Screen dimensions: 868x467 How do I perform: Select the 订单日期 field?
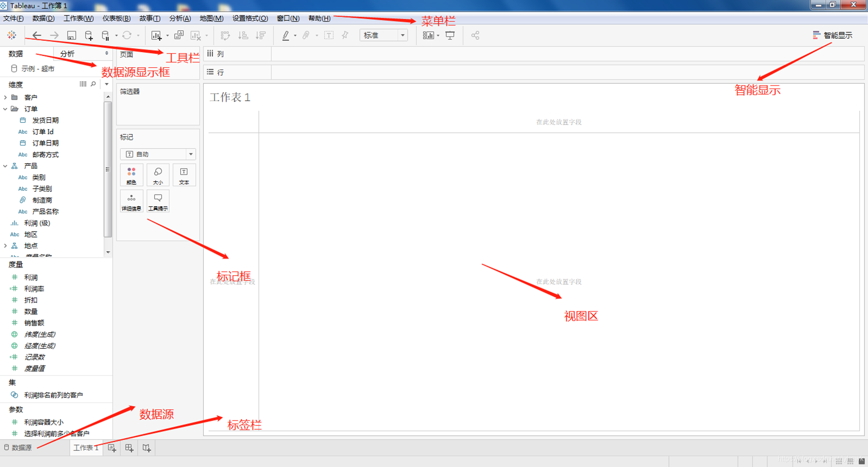coord(46,143)
